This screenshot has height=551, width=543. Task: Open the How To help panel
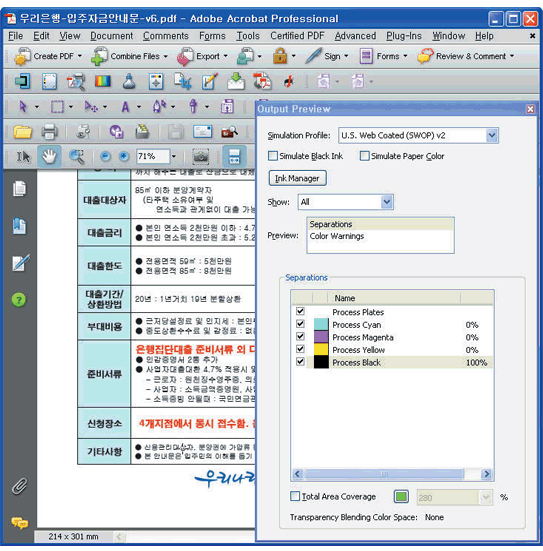pos(19,300)
